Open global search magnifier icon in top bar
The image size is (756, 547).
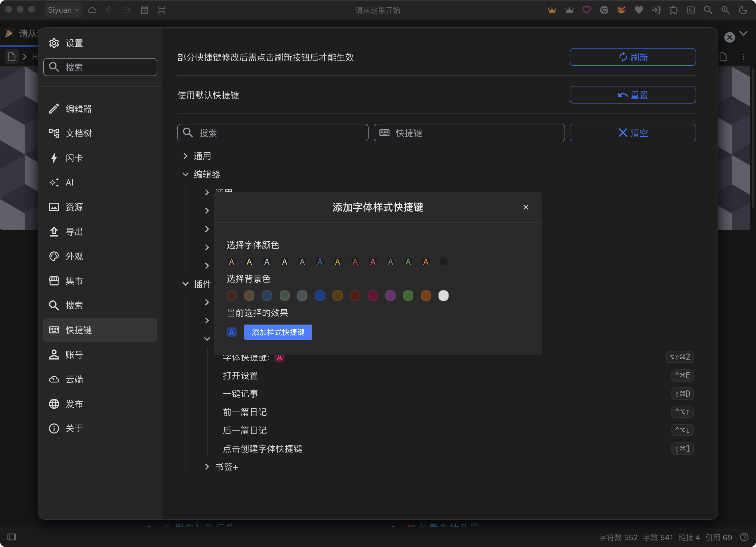click(x=708, y=10)
